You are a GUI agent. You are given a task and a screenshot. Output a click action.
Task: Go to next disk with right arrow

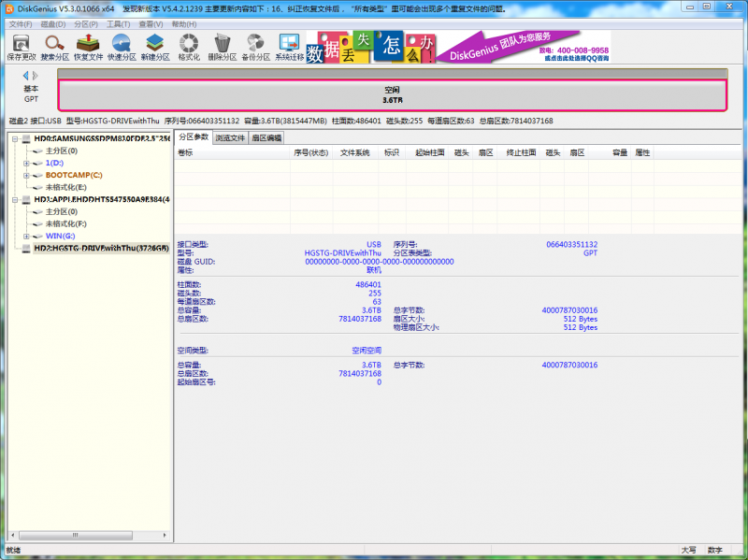36,76
